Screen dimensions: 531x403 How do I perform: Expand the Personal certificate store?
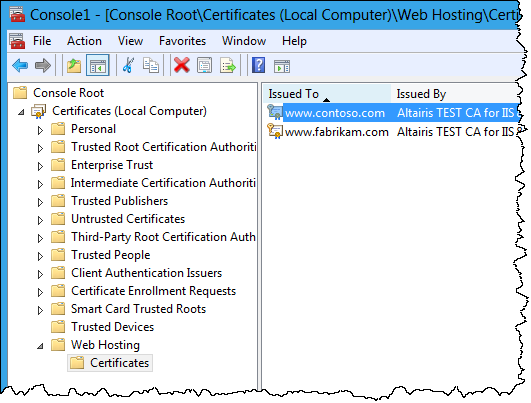click(40, 130)
